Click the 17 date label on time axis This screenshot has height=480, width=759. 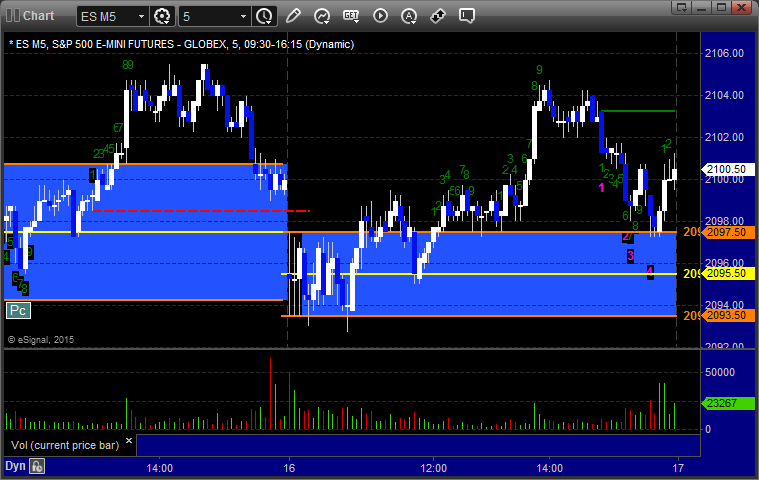678,468
